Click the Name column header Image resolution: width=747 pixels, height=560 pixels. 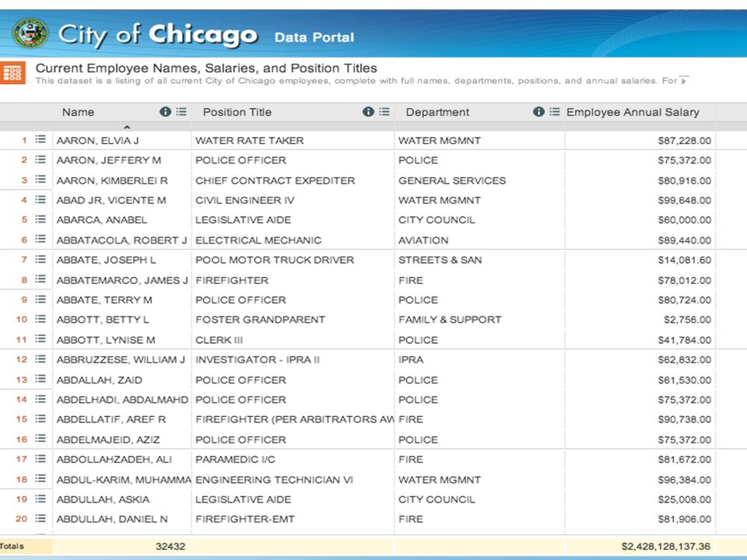pos(78,112)
